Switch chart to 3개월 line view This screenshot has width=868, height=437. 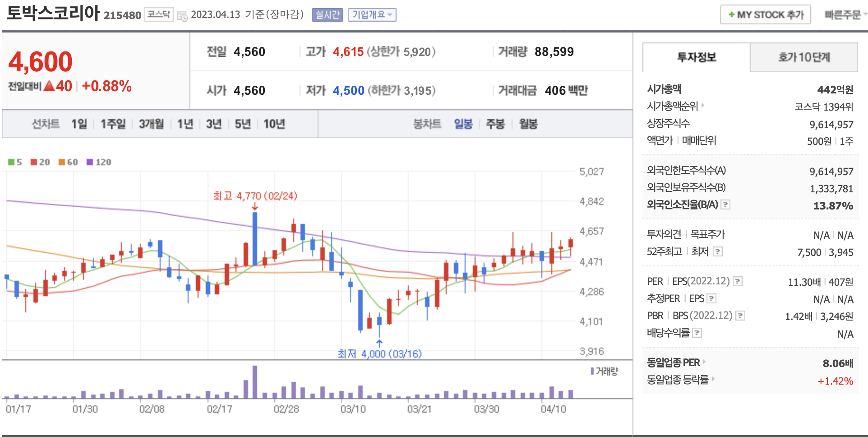(151, 124)
